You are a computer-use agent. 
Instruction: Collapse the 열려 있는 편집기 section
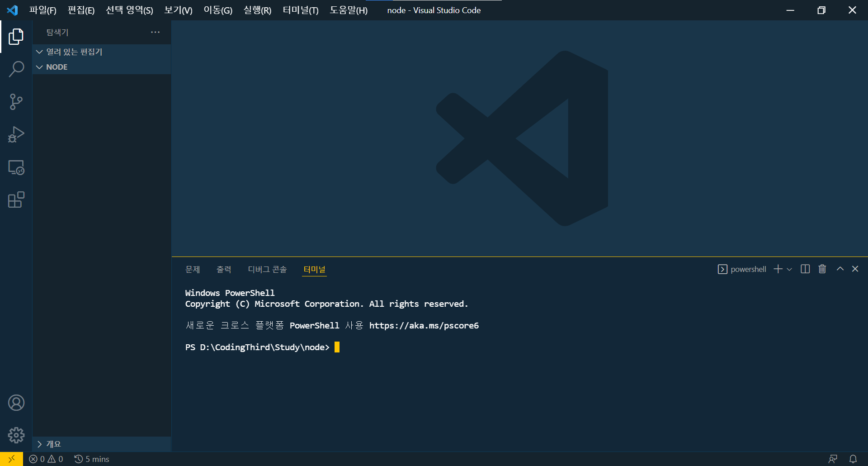click(x=102, y=52)
